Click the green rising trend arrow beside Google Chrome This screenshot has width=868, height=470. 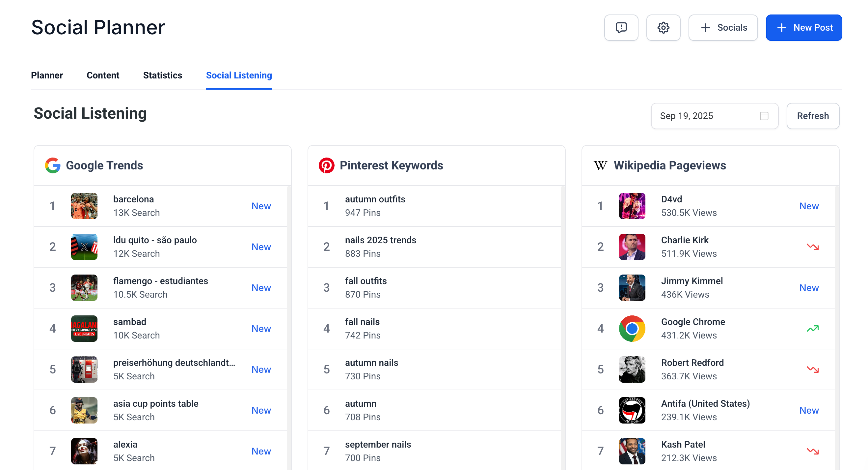coord(813,328)
